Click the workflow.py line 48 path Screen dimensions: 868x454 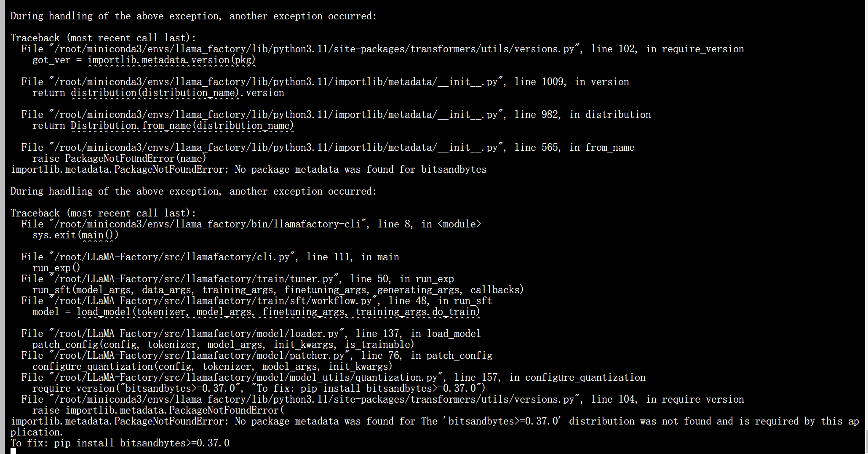pos(214,301)
